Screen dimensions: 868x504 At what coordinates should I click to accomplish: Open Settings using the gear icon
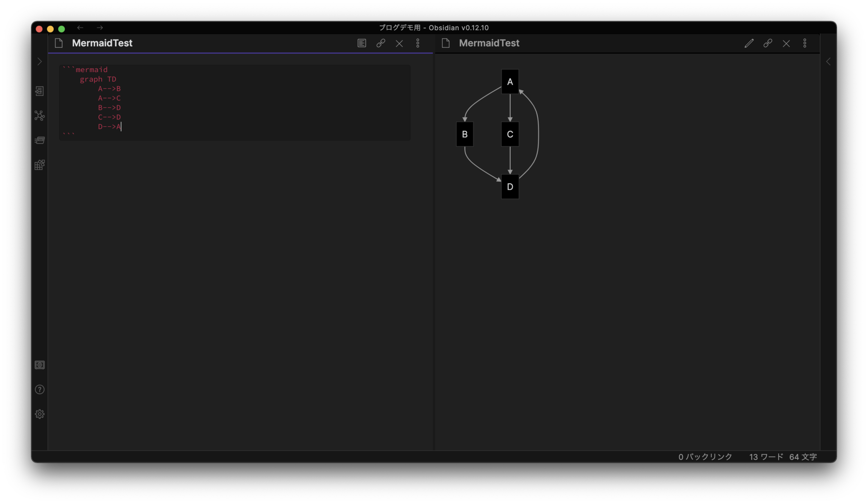[39, 414]
